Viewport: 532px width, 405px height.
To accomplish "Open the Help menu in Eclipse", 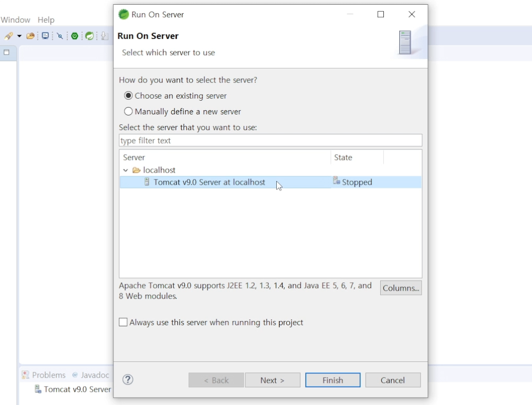I will click(x=46, y=19).
